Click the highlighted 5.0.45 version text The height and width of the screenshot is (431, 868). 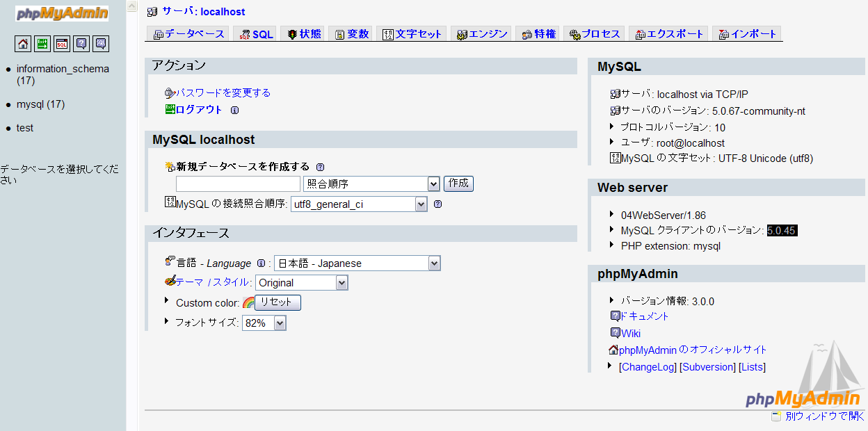tap(782, 231)
